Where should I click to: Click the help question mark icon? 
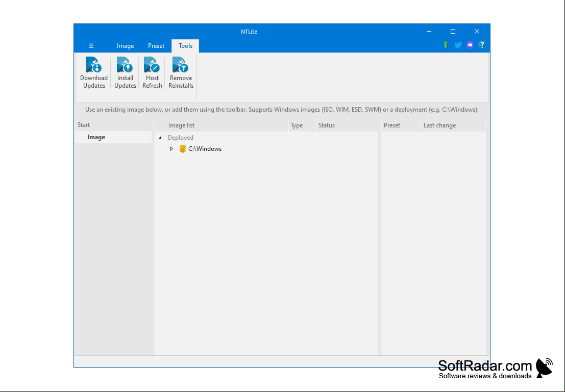pos(482,45)
